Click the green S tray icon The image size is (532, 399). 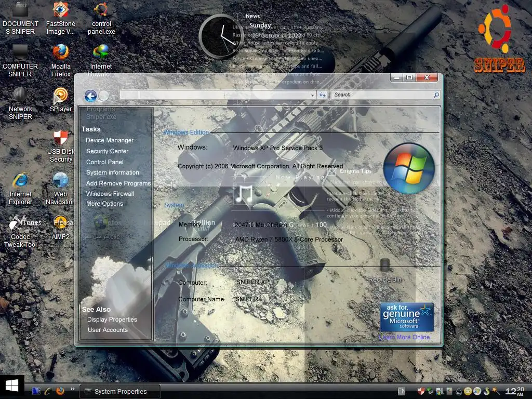point(486,392)
